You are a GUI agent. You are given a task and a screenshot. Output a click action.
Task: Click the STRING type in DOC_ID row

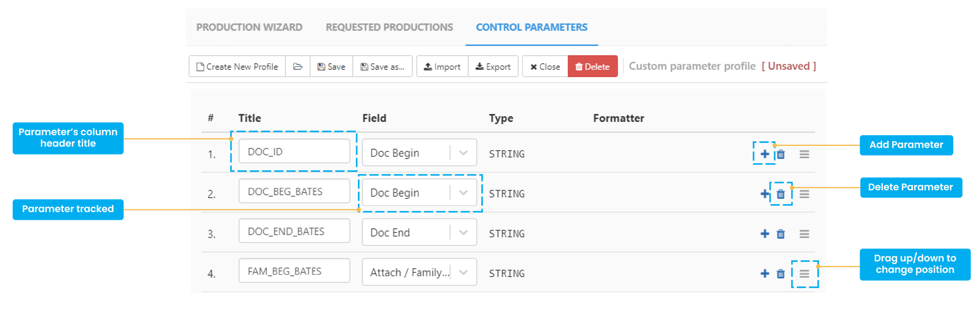pyautogui.click(x=507, y=154)
